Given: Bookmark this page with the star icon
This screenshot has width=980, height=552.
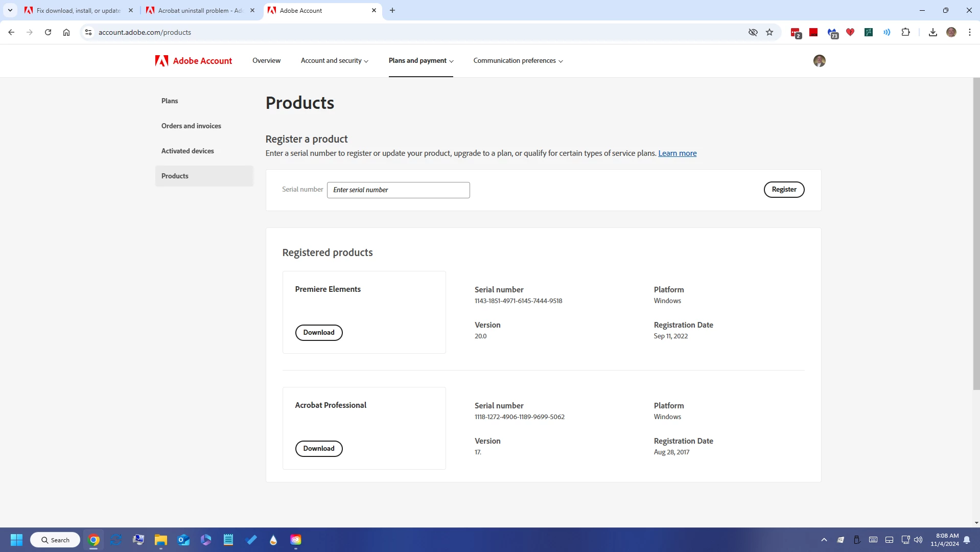Looking at the screenshot, I should tap(769, 32).
